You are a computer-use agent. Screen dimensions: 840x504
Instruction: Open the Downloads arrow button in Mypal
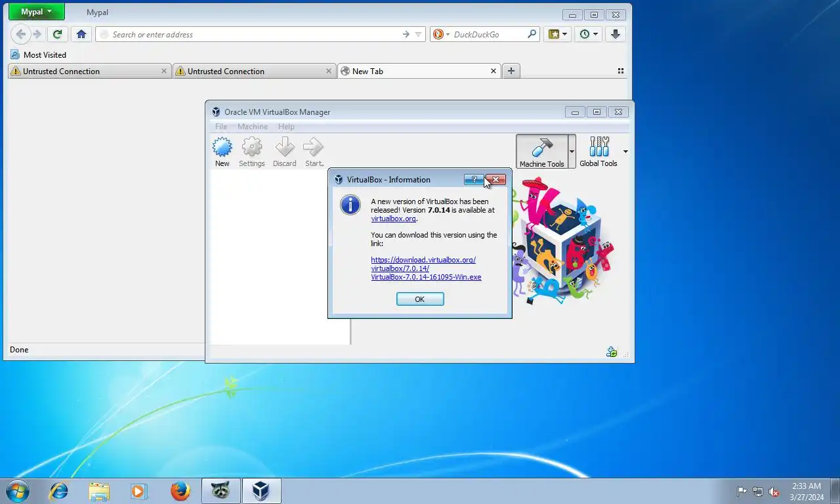click(616, 34)
